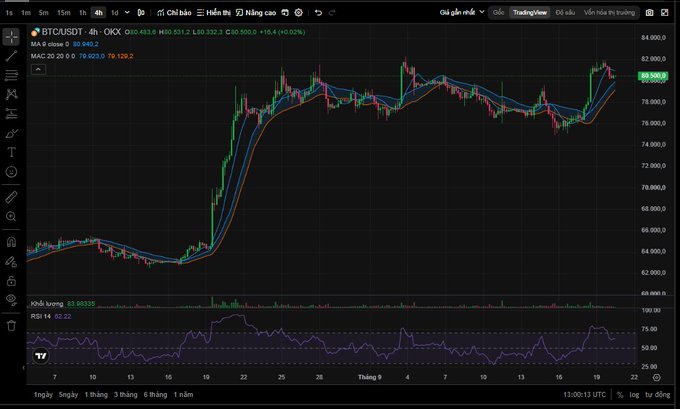
Task: Select the brush drawing tool
Action: pyautogui.click(x=11, y=133)
